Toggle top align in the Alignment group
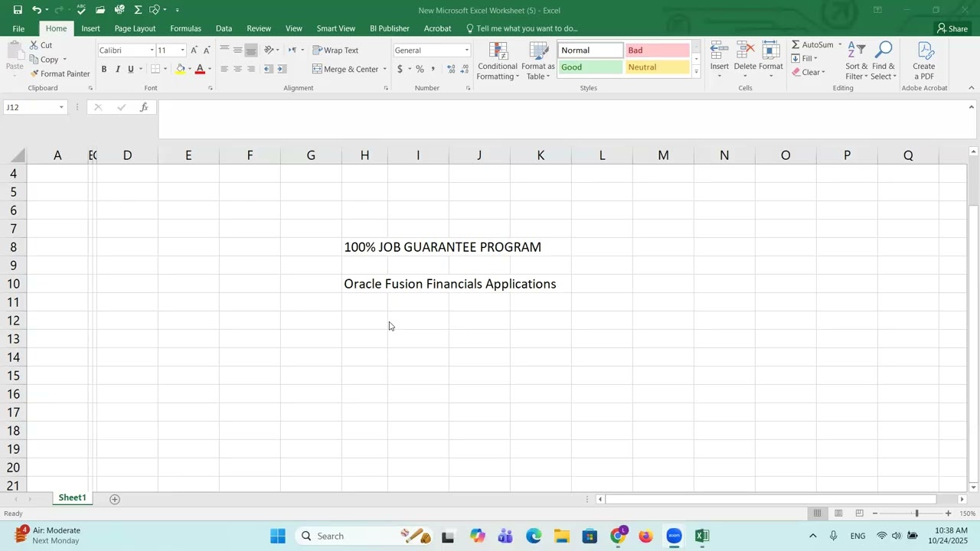 point(224,50)
